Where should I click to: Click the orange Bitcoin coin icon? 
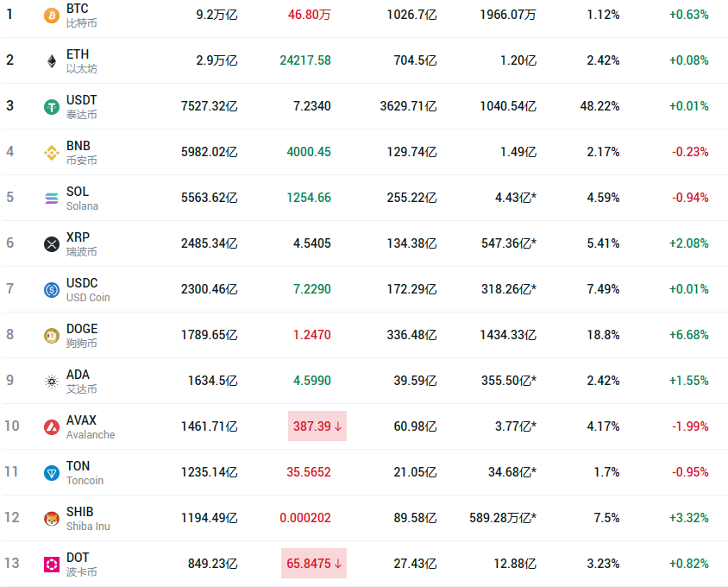click(x=52, y=15)
